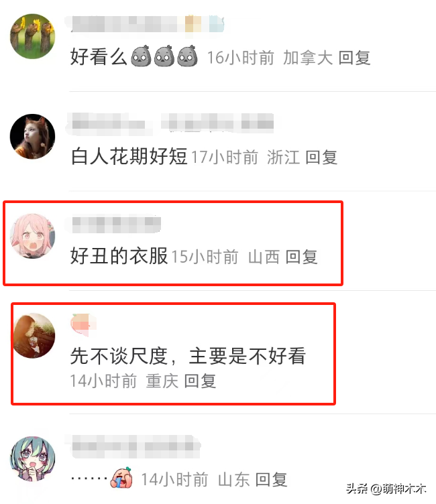Select comment text 好丑的衣服
Image resolution: width=436 pixels, height=504 pixels.
tap(119, 256)
